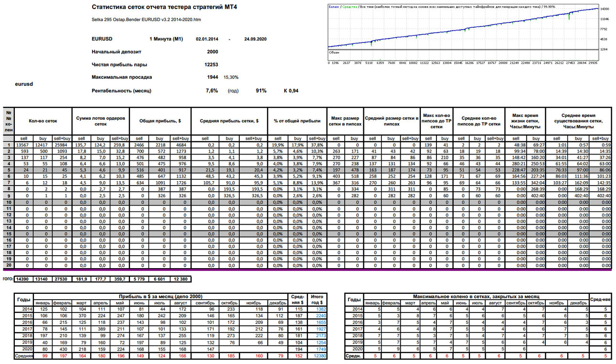Click the "Начальный депозит" label

(117, 52)
